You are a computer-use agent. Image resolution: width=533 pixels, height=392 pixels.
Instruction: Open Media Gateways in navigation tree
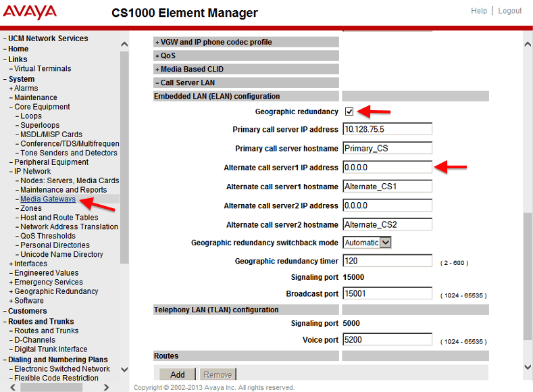48,199
